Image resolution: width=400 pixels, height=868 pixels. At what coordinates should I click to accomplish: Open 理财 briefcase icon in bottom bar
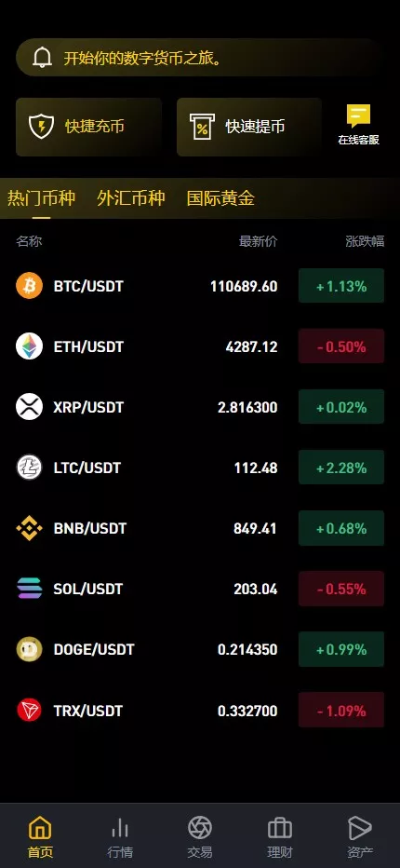[279, 829]
